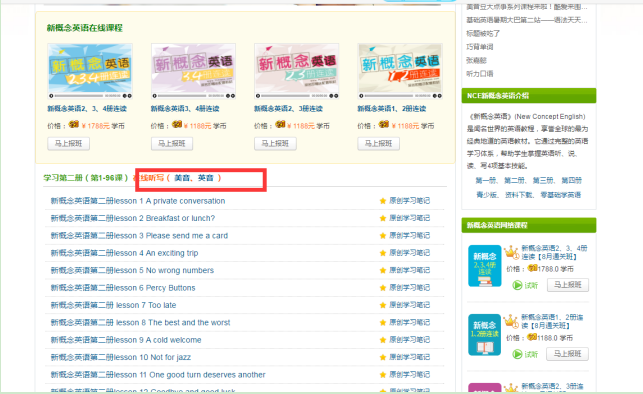Image resolution: width=643 pixels, height=394 pixels.
Task: Open the 听力口语 sidebar link
Action: [x=480, y=74]
